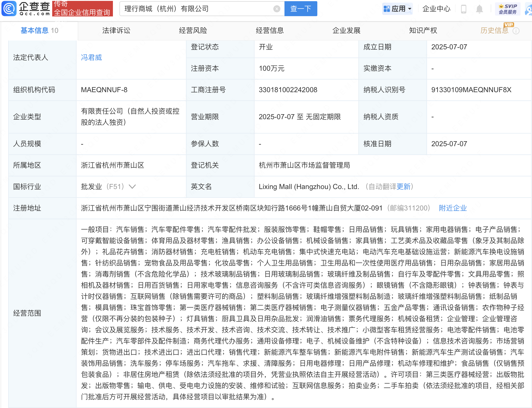The height and width of the screenshot is (408, 532).
Task: Click the 查一下 search button
Action: 301,9
